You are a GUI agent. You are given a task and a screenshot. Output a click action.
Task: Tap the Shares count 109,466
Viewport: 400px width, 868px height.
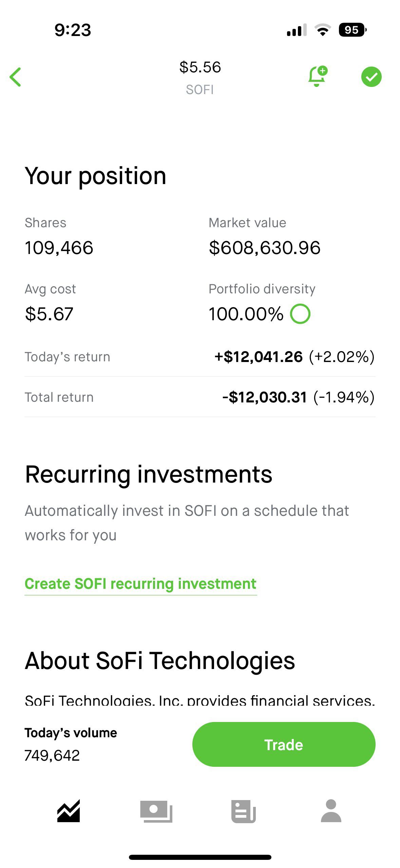click(59, 248)
